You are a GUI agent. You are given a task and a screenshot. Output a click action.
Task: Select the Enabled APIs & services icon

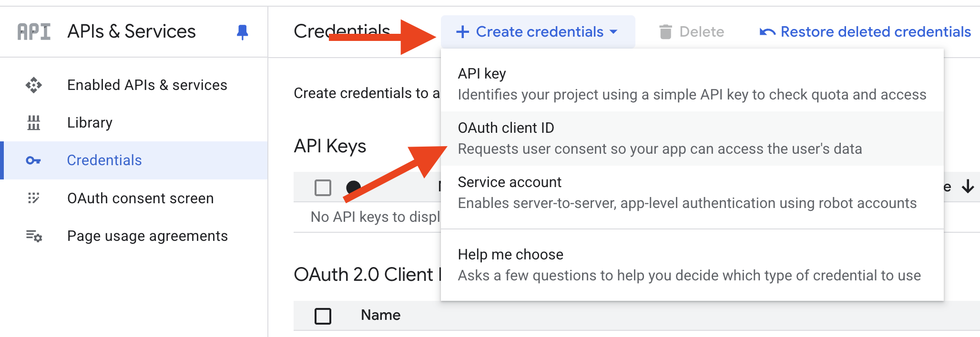coord(33,85)
